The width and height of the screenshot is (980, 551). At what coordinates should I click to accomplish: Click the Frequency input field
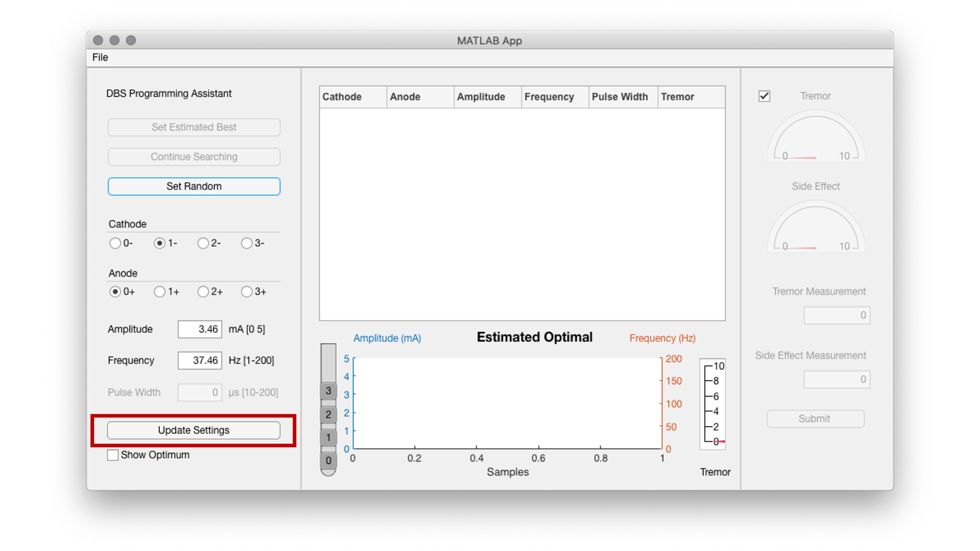coord(200,360)
